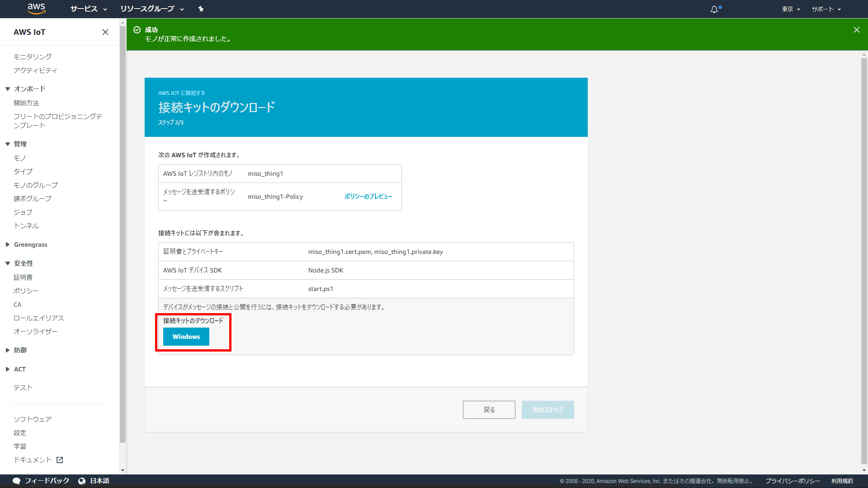868x488 pixels.
Task: Open オーソライザー in the sidebar
Action: point(36,331)
